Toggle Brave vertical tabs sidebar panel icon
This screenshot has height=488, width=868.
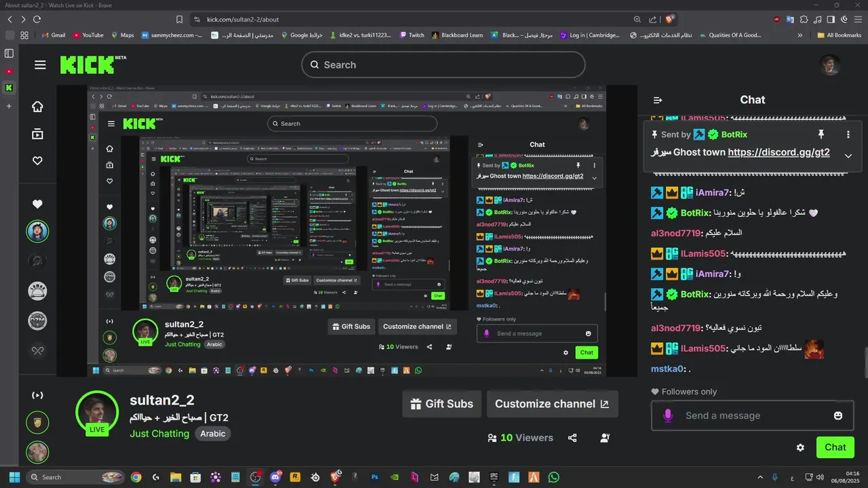tap(9, 54)
